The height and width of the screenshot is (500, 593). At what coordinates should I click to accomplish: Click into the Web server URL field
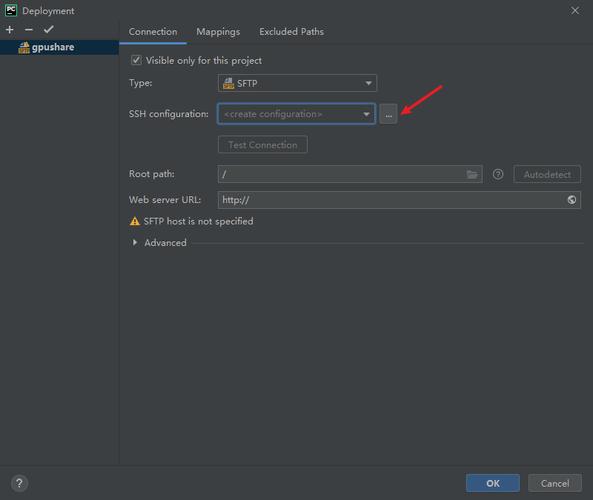391,200
